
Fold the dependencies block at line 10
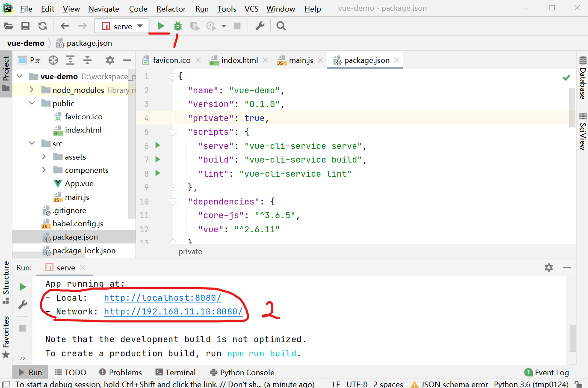[173, 201]
